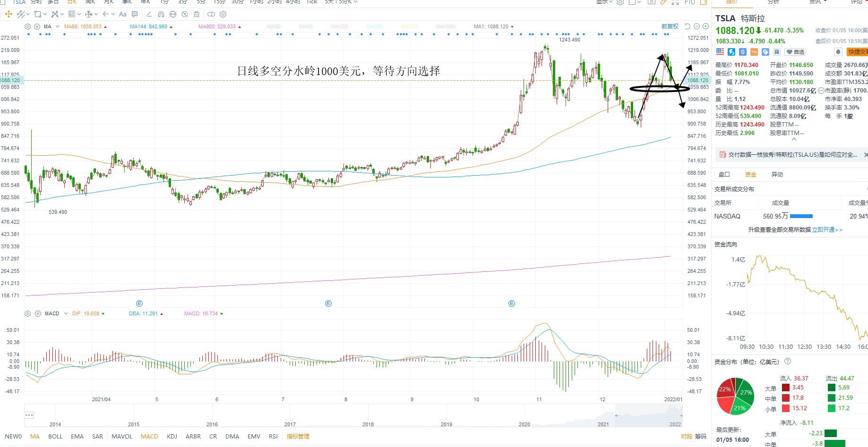Viewport: 868px width, 447px height.
Task: Switch to the 资金 tab
Action: (x=750, y=175)
